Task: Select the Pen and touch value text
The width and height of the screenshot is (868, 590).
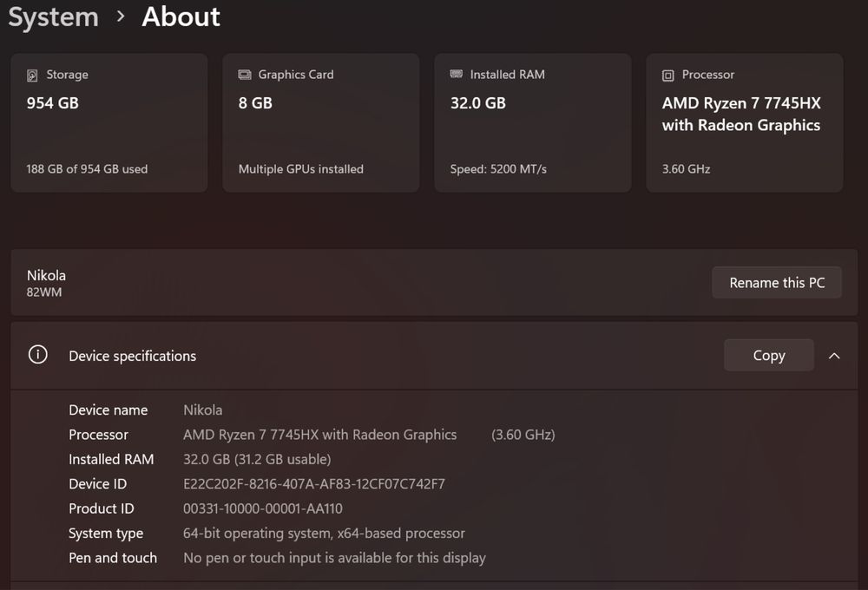Action: pos(334,558)
